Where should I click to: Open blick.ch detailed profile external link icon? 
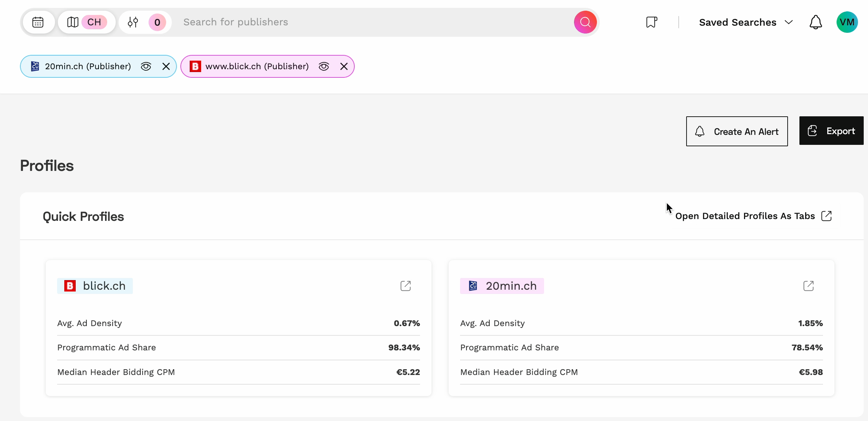[x=405, y=286]
